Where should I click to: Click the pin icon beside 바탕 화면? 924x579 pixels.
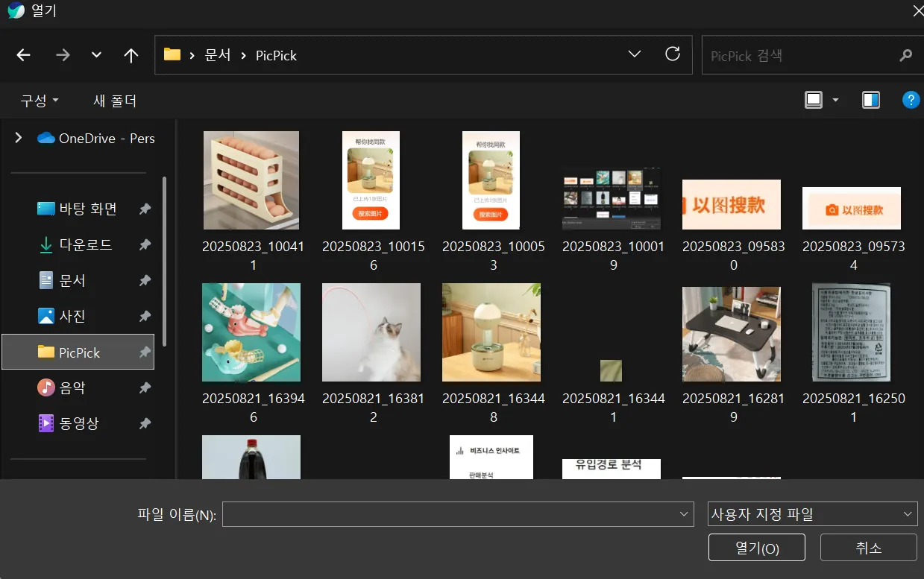(145, 209)
